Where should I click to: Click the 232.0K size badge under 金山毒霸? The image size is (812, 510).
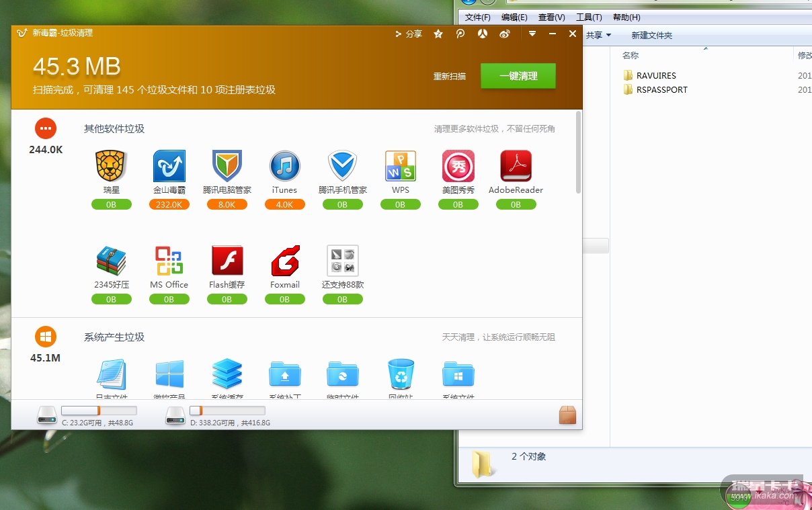[x=169, y=204]
